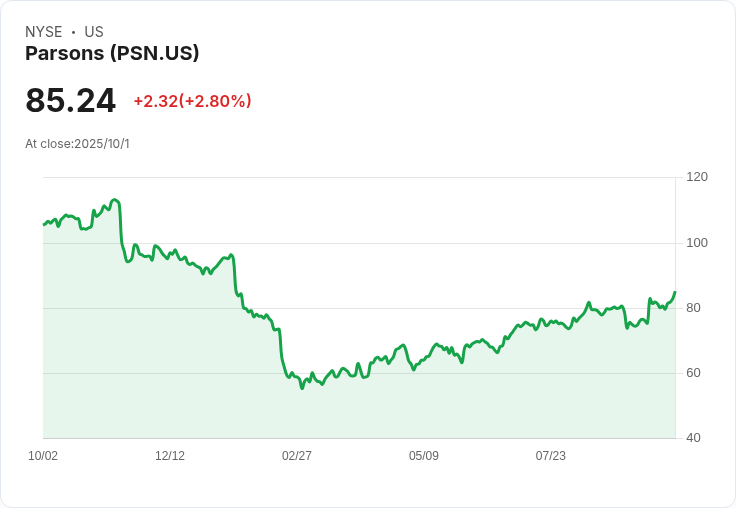Select the 12/12 x-axis date label
736x508 pixels.
[170, 455]
